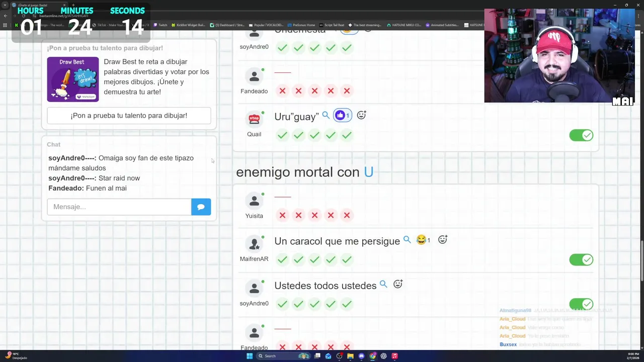644x362 pixels.
Task: Send the chat message with the blue speech button
Action: 201,207
